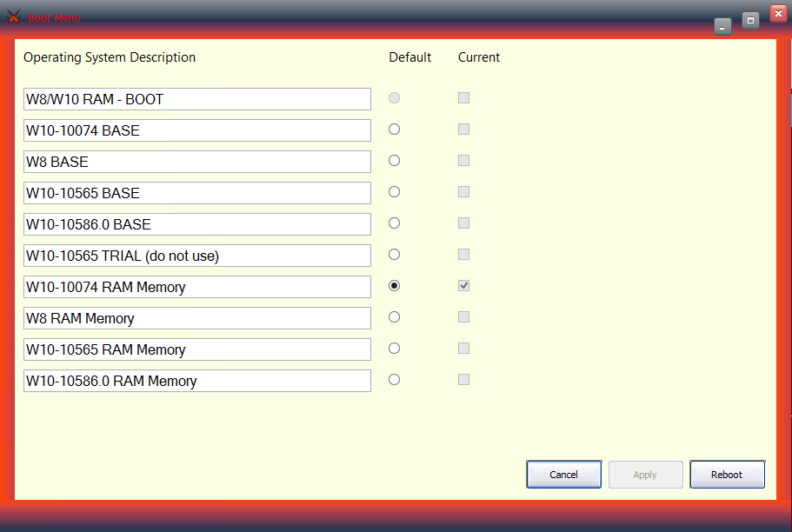Toggle Current checkbox for W8/W10 RAM - BOOT
Image resolution: width=792 pixels, height=532 pixels.
[463, 98]
